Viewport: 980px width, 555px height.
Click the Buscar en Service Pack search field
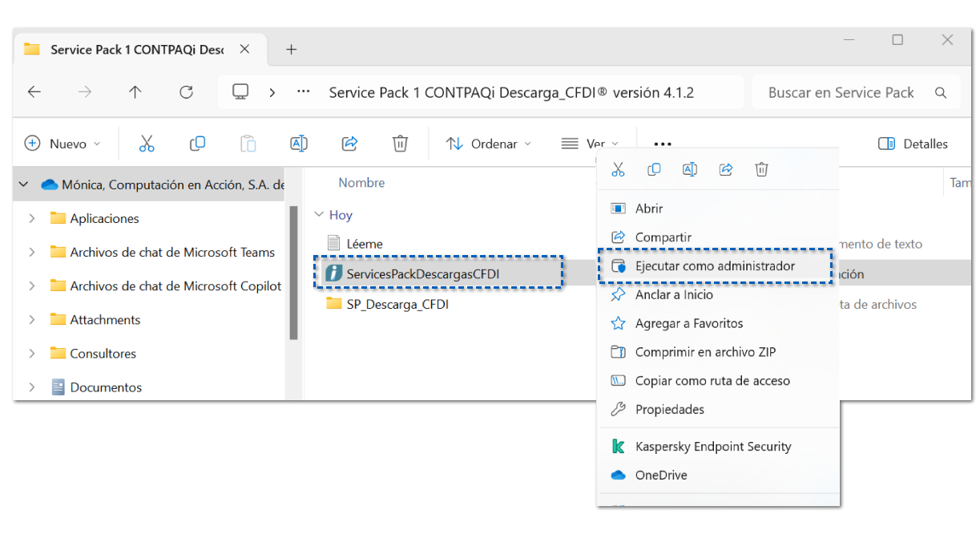(x=841, y=92)
